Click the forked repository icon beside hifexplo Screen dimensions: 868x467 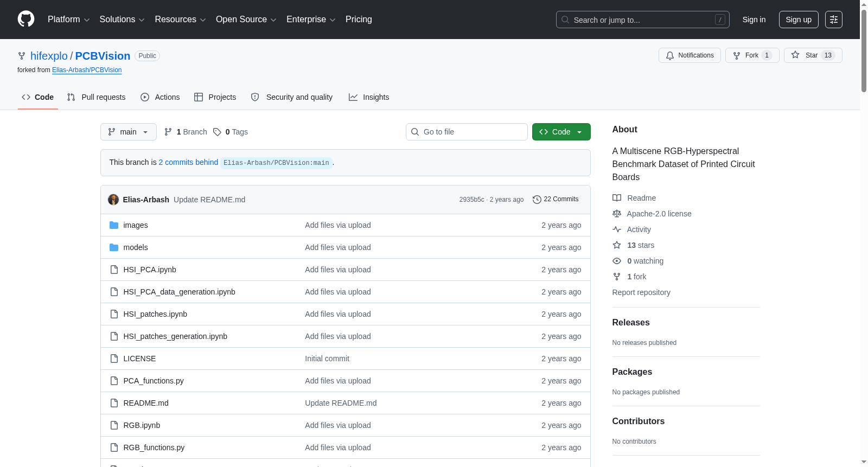(x=22, y=56)
